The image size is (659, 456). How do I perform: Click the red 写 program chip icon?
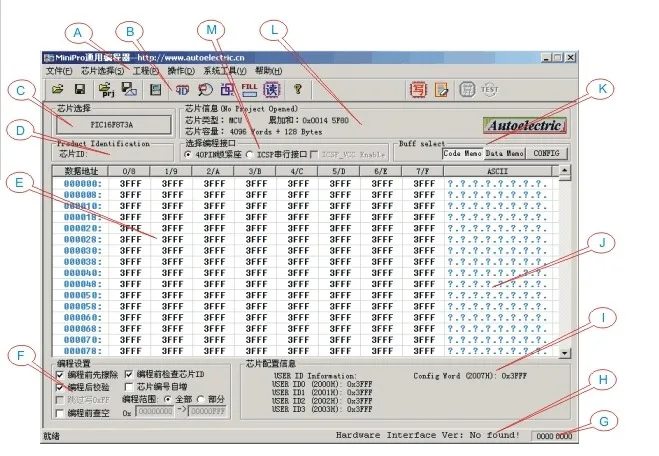pyautogui.click(x=418, y=90)
